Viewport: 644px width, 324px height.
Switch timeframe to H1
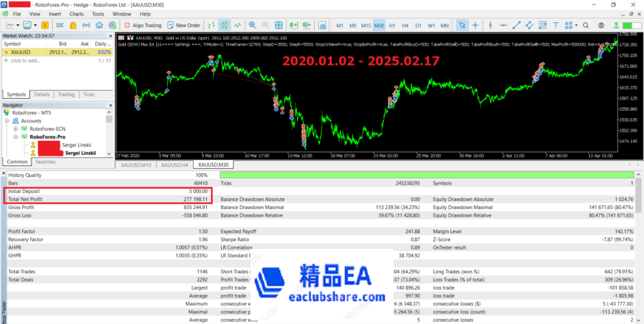click(x=392, y=26)
